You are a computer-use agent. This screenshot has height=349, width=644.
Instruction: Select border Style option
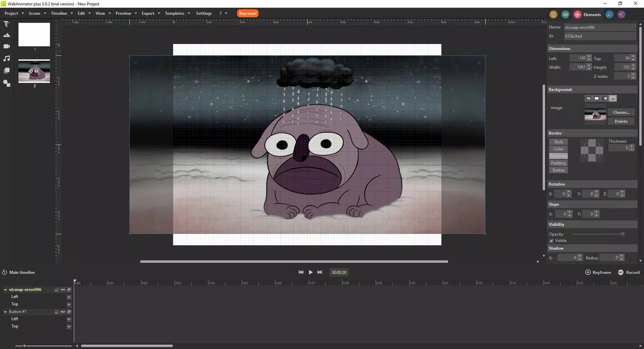click(x=559, y=142)
